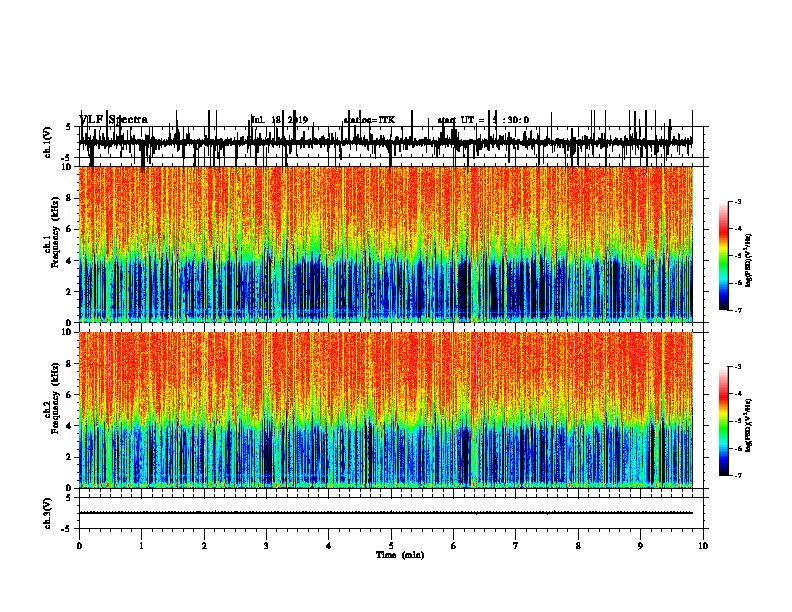This screenshot has height=612, width=792.
Task: Click the "ch.1(V)" waveform axis label
Action: pyautogui.click(x=48, y=142)
